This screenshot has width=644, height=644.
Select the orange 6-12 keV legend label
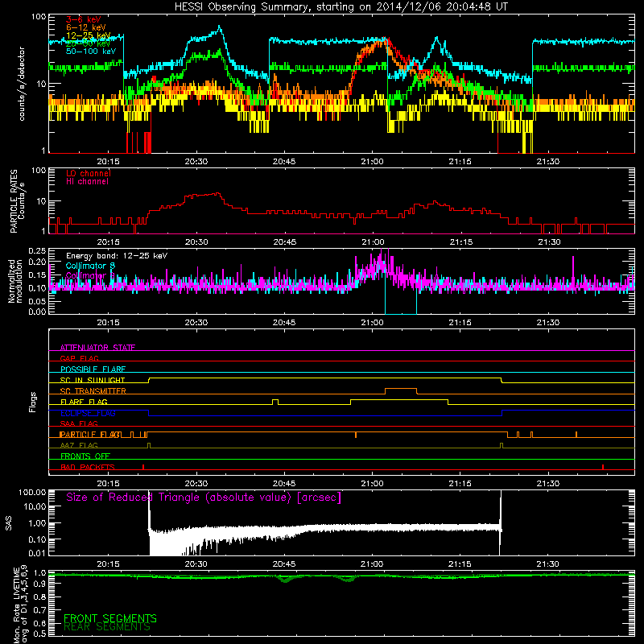click(86, 27)
